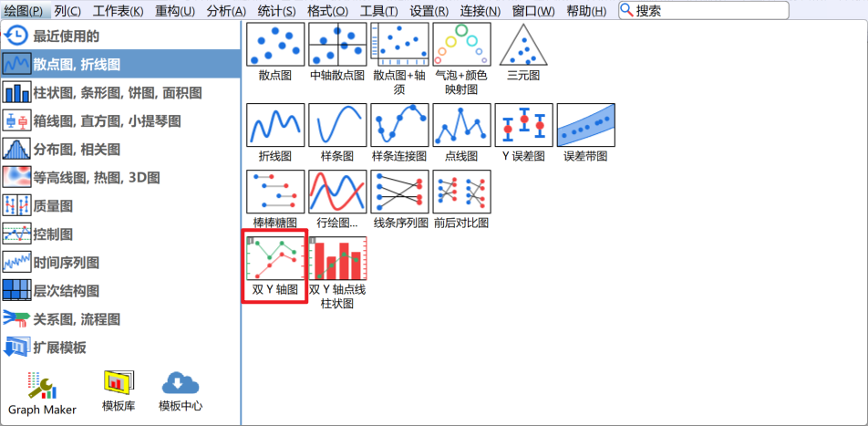Image resolution: width=868 pixels, height=426 pixels.
Task: Open the 模板库 template library
Action: click(x=119, y=392)
